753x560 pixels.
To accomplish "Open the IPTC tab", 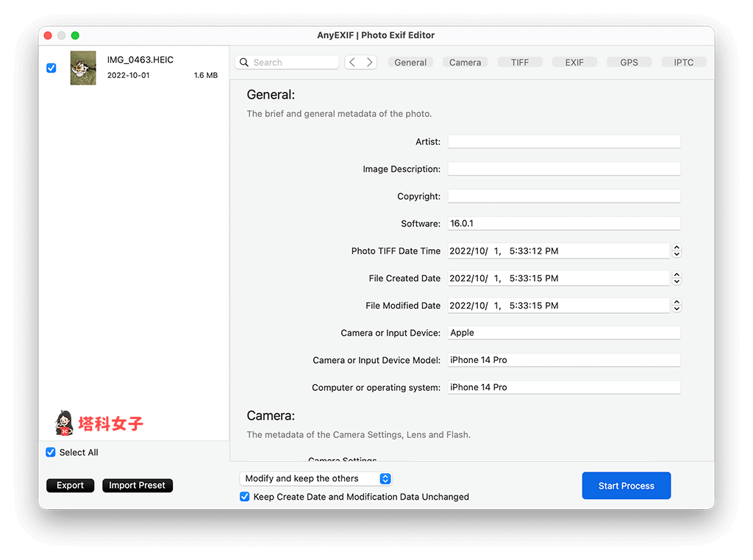I will point(683,62).
